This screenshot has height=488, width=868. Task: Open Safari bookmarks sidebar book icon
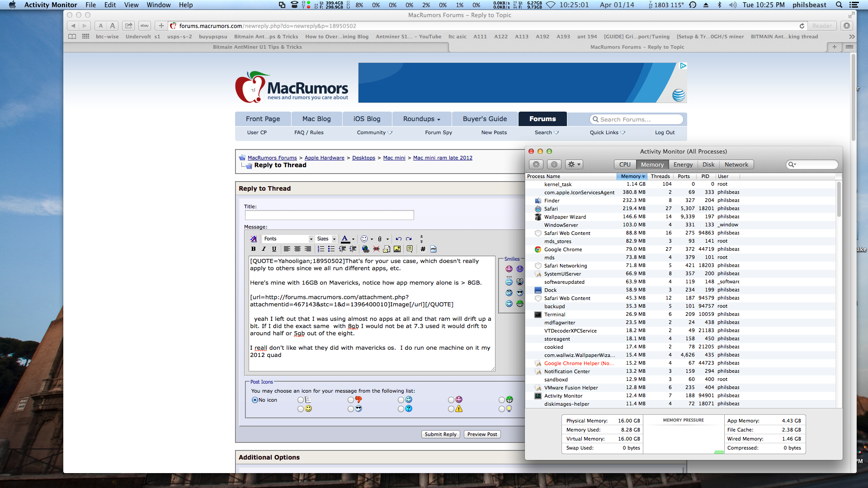tap(72, 37)
